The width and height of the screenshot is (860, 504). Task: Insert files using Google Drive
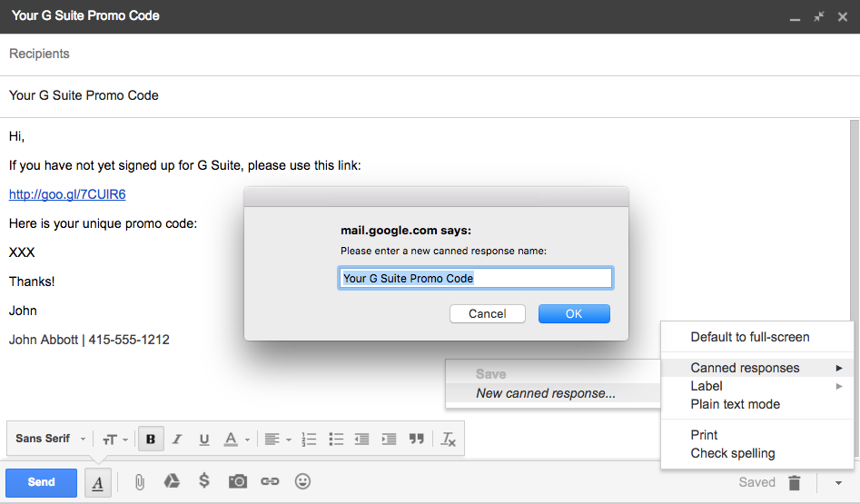[x=172, y=481]
